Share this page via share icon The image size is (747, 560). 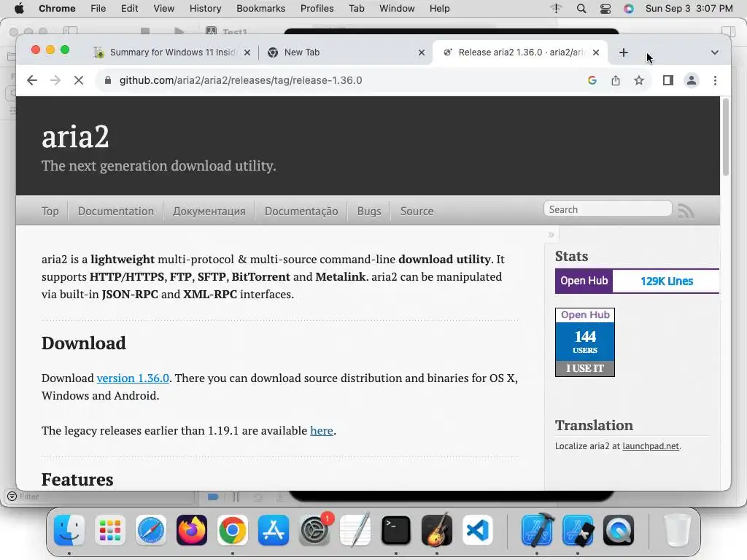coord(616,80)
